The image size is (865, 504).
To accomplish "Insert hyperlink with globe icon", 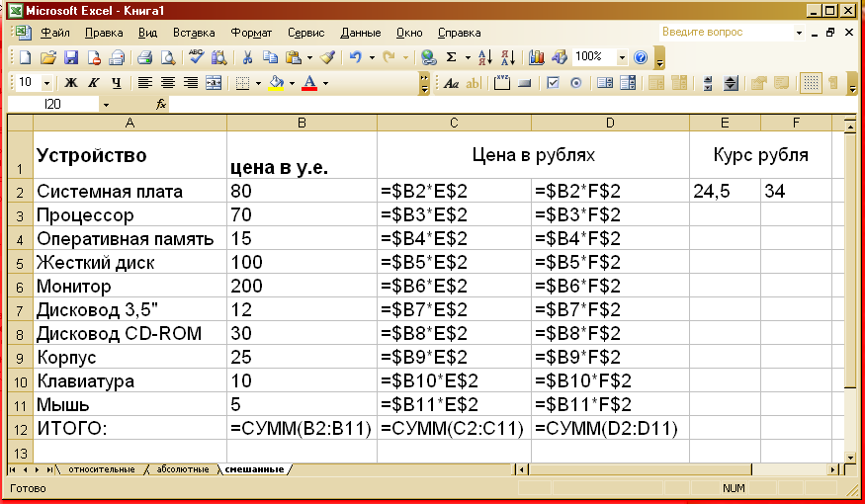I will tap(429, 56).
